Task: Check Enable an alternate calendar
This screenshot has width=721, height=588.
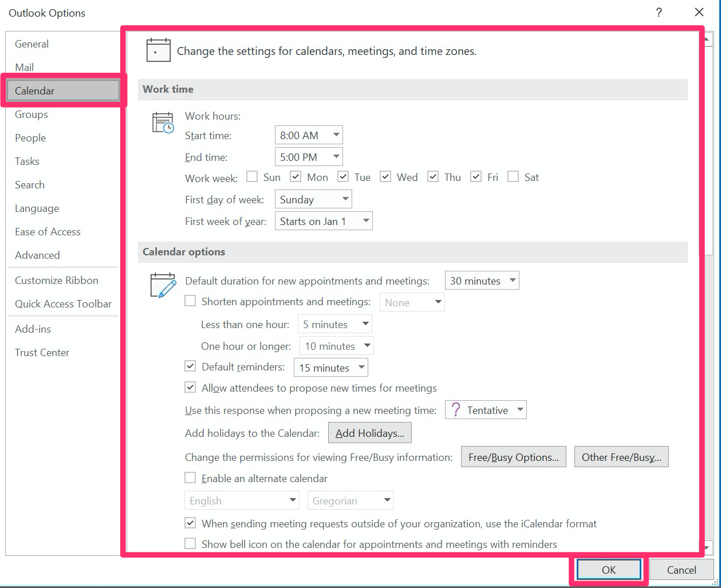Action: (x=190, y=477)
